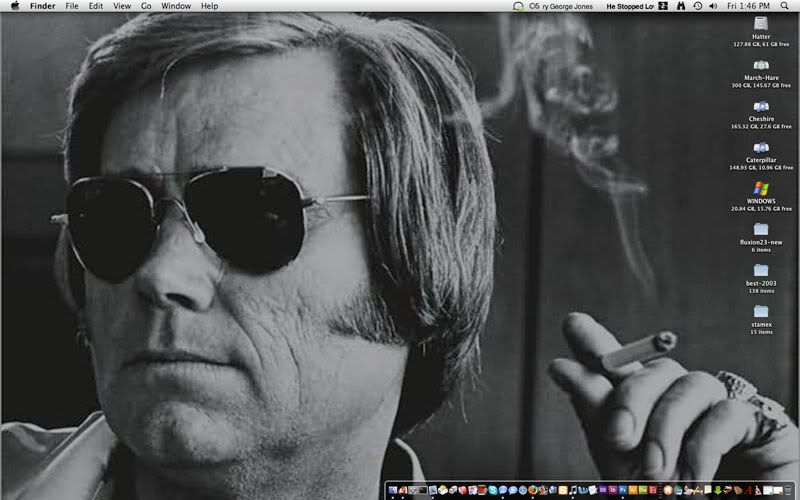800x500 pixels.
Task: Open the Edit menu
Action: pyautogui.click(x=96, y=6)
